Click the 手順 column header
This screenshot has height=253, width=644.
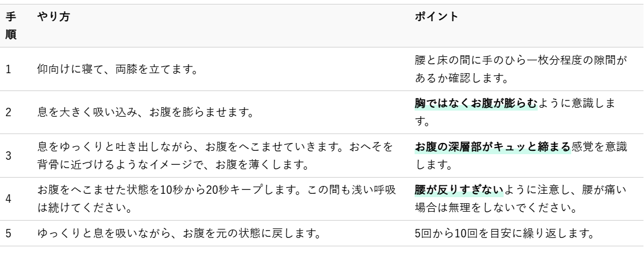[x=10, y=25]
